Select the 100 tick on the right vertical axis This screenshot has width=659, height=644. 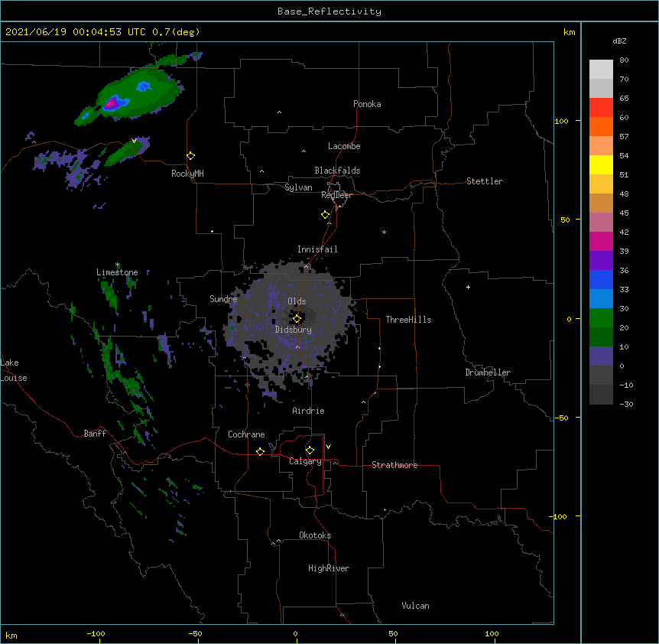click(x=561, y=121)
